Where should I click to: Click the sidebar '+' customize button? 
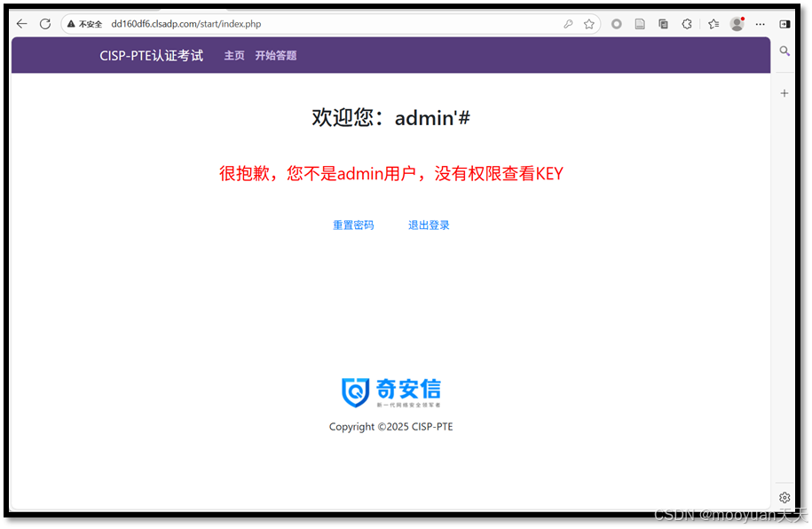[x=784, y=92]
